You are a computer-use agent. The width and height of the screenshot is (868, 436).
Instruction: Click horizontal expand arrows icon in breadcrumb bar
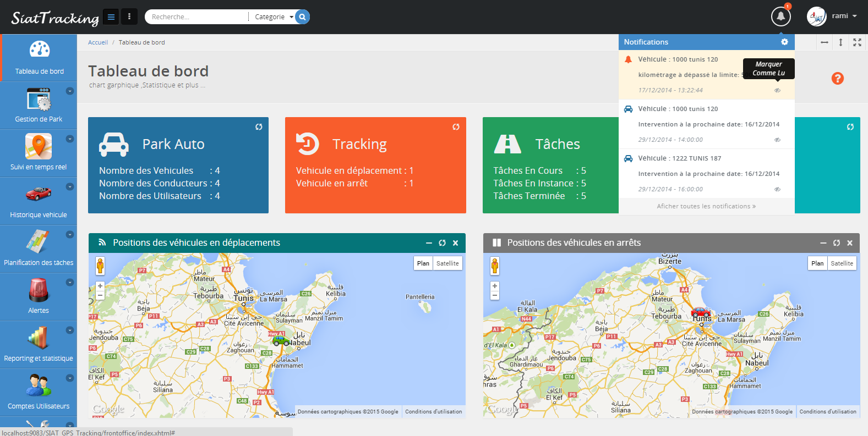pyautogui.click(x=824, y=42)
